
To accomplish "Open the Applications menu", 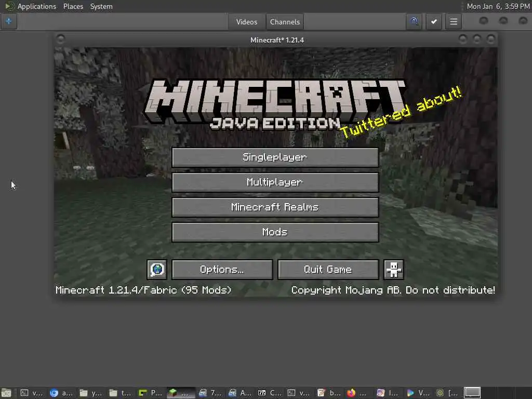I will pyautogui.click(x=37, y=6).
